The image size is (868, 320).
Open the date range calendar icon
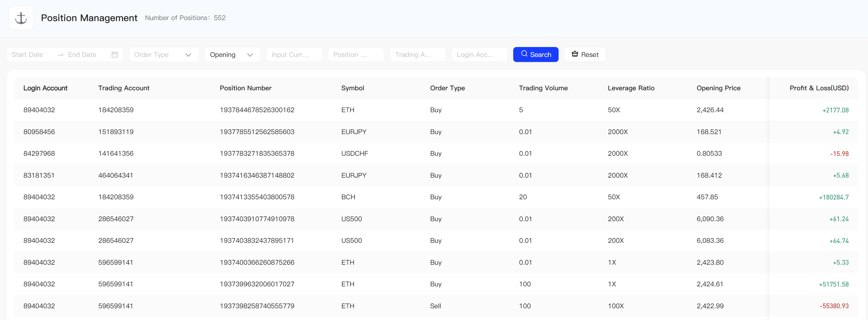point(115,54)
